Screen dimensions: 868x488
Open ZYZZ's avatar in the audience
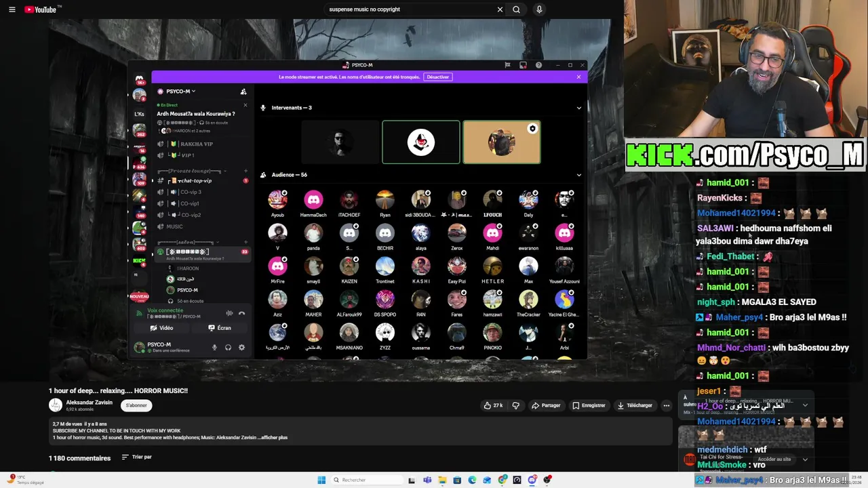tap(385, 333)
